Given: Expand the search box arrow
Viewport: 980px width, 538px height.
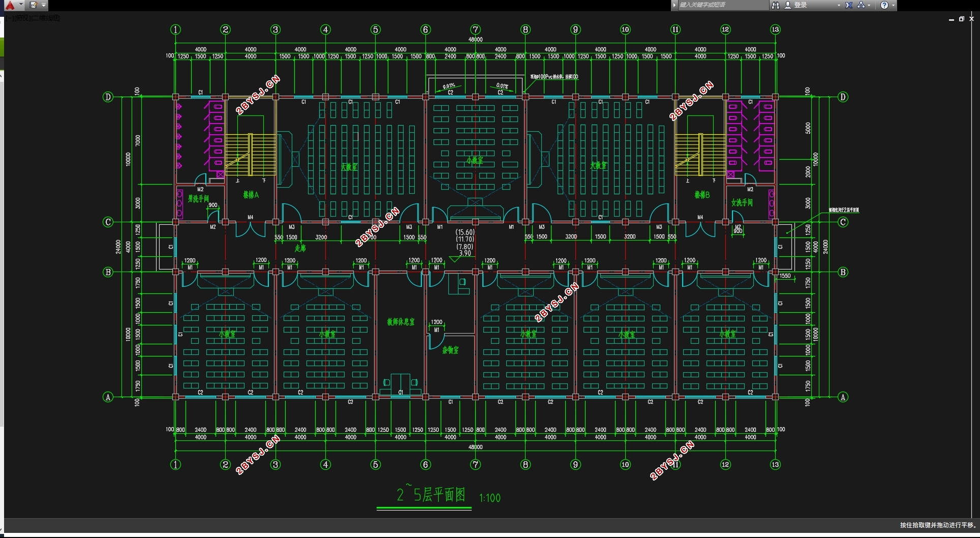Looking at the screenshot, I should coord(675,5).
